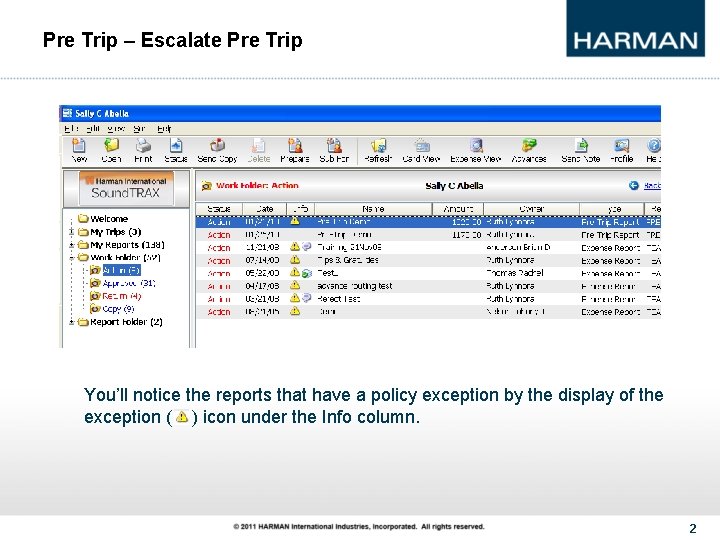
Task: Click owner 'Thomas Rachel' in the list
Action: [514, 273]
